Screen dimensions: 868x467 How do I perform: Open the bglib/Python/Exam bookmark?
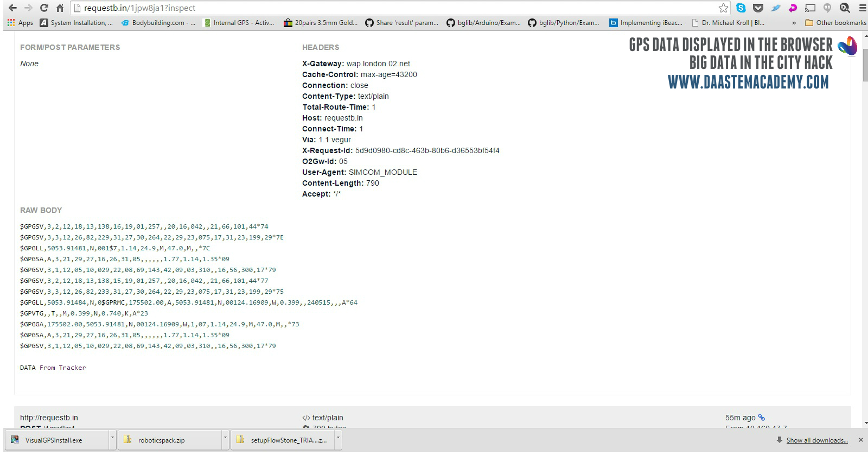click(x=564, y=23)
